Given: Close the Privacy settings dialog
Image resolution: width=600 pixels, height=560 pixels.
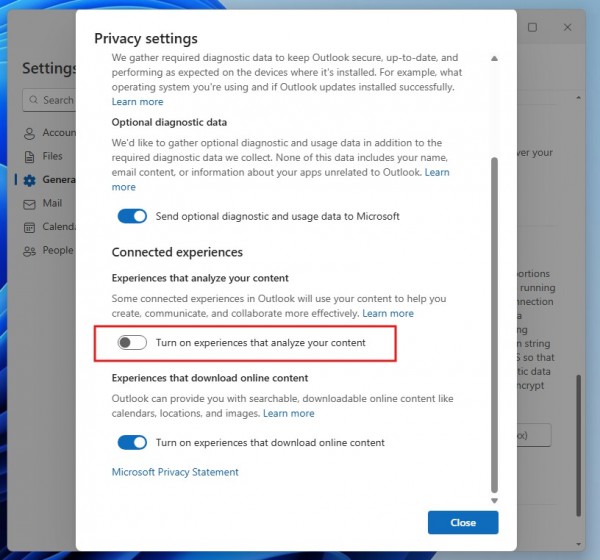Looking at the screenshot, I should 463,523.
